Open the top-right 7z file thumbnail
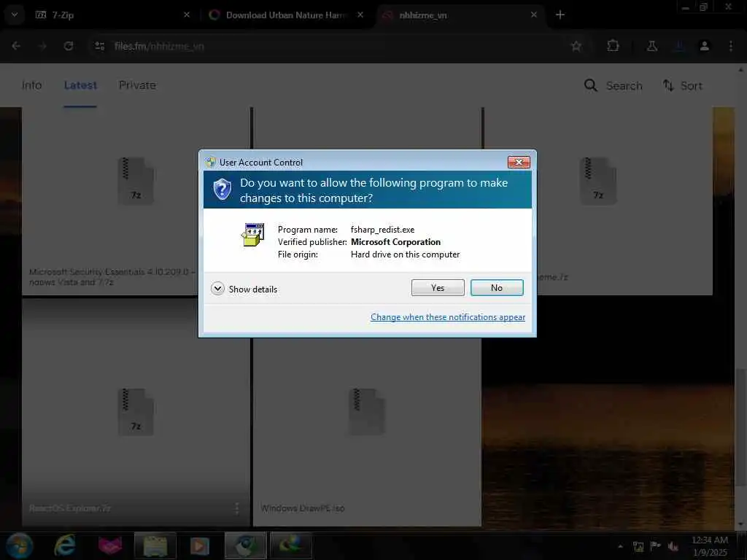This screenshot has height=560, width=747. point(598,181)
